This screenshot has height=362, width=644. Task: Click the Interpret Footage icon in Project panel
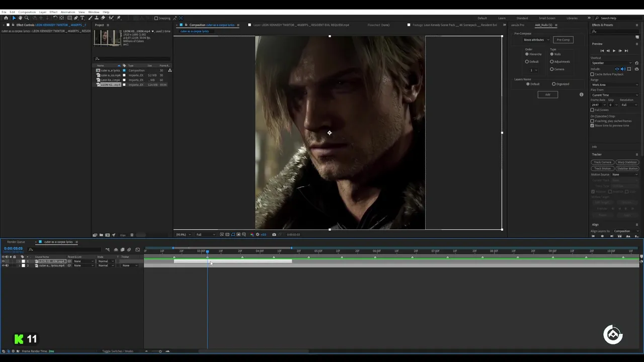click(95, 235)
